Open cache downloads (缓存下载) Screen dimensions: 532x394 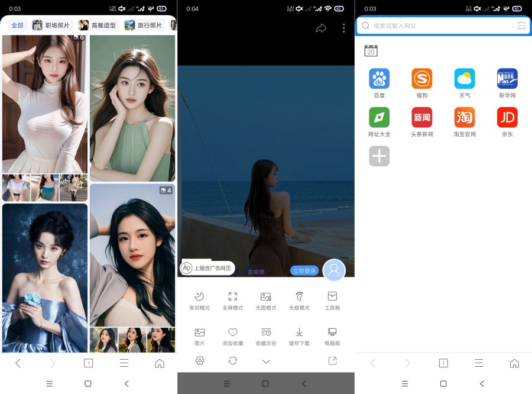[299, 336]
